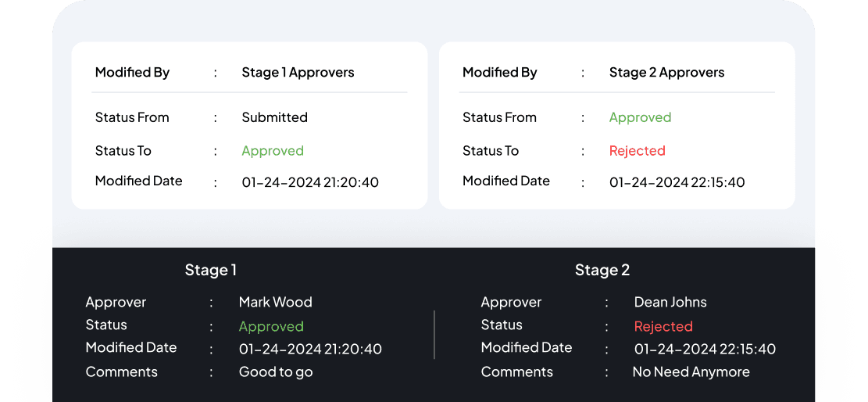The image size is (868, 402).
Task: Select the Submitted status value
Action: pos(274,117)
